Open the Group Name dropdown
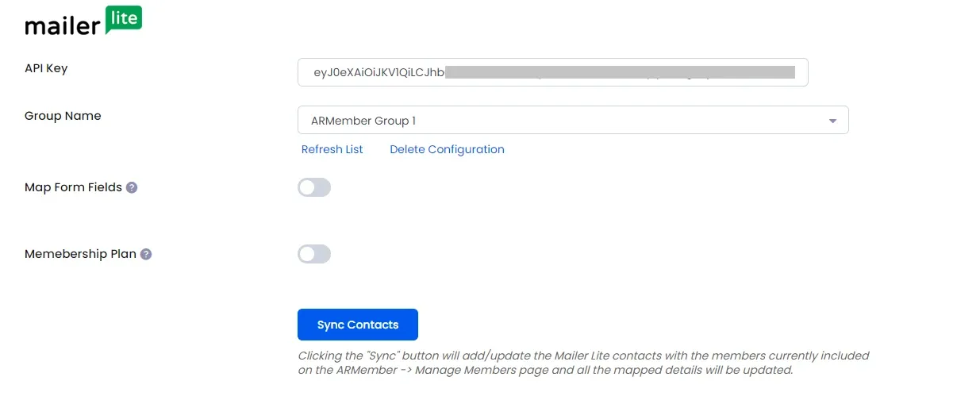 (x=573, y=121)
